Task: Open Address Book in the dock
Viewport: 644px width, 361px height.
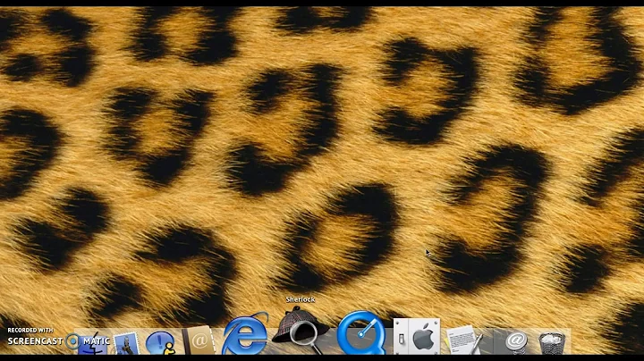Action: (x=199, y=340)
